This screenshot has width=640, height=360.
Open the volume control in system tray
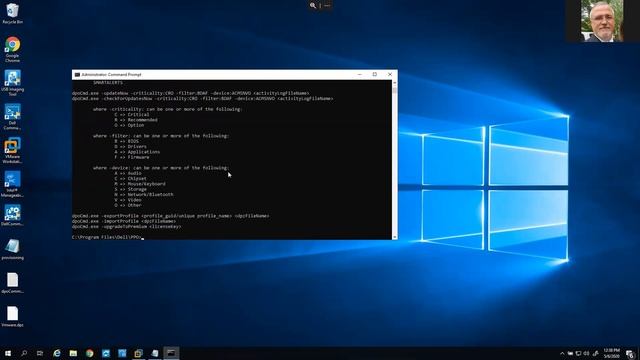click(x=587, y=353)
